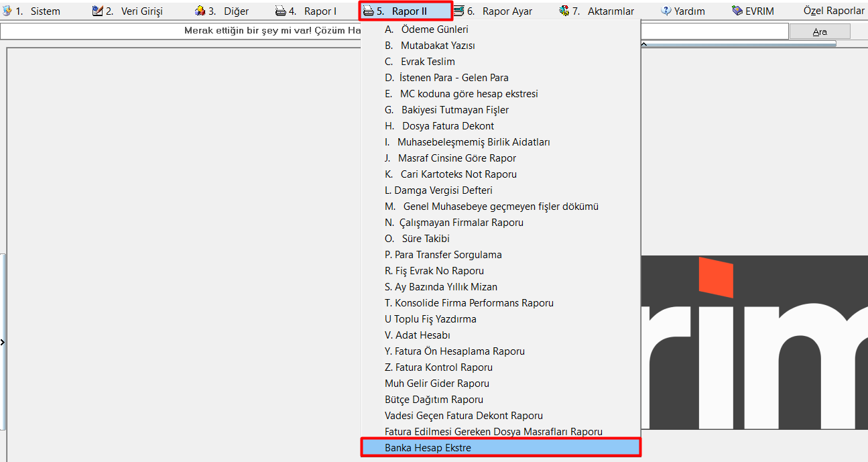Click the Rapor Ayar icon
The width and height of the screenshot is (868, 462).
458,11
